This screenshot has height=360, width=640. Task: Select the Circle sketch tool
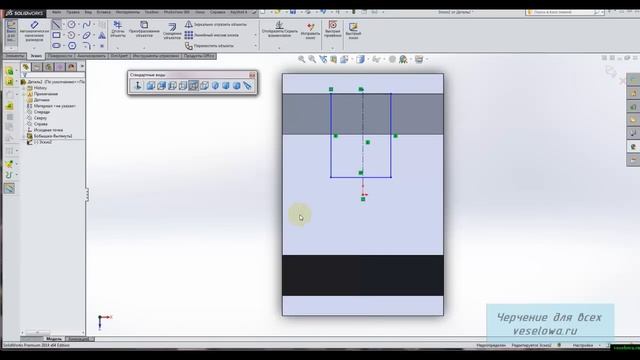pyautogui.click(x=71, y=24)
